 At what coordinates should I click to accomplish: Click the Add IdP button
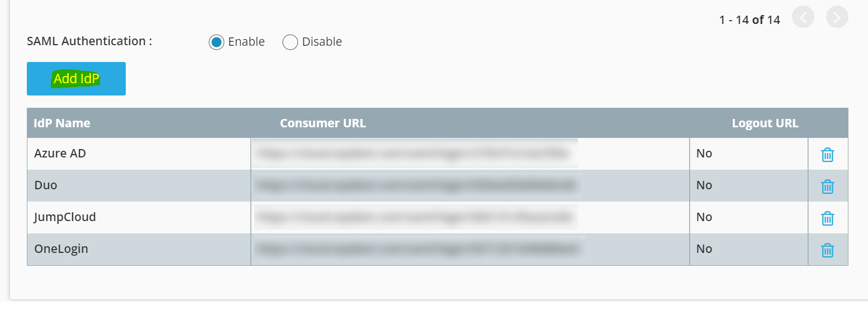76,79
